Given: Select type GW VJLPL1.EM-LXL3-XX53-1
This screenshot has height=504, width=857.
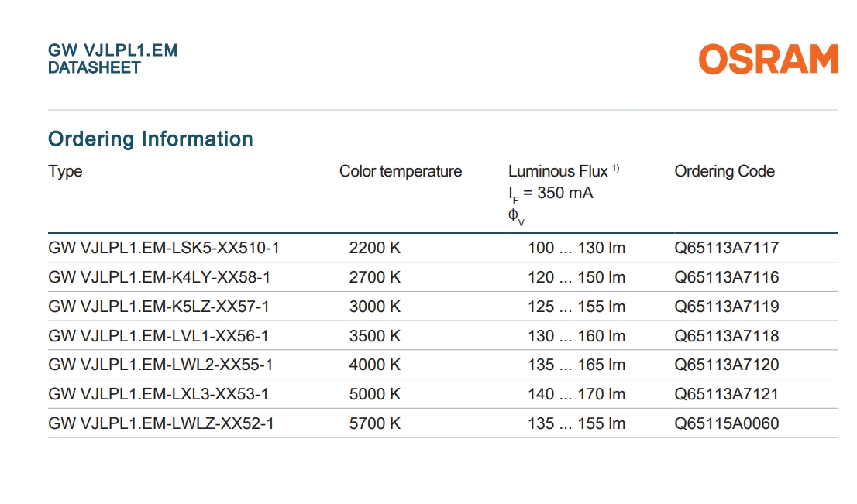Looking at the screenshot, I should point(158,394).
